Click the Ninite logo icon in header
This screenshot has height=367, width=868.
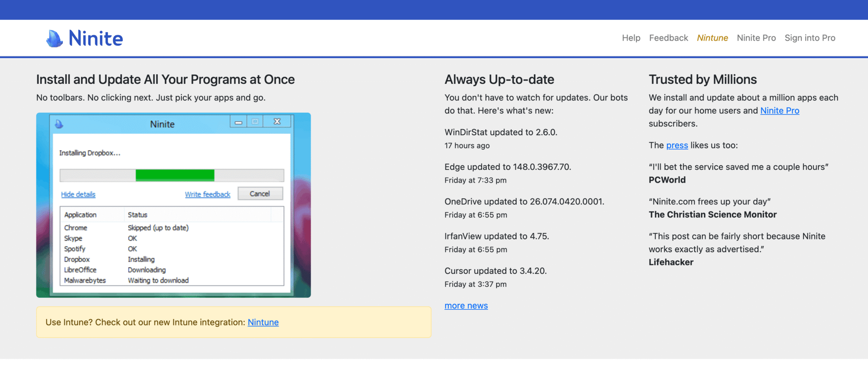click(54, 39)
